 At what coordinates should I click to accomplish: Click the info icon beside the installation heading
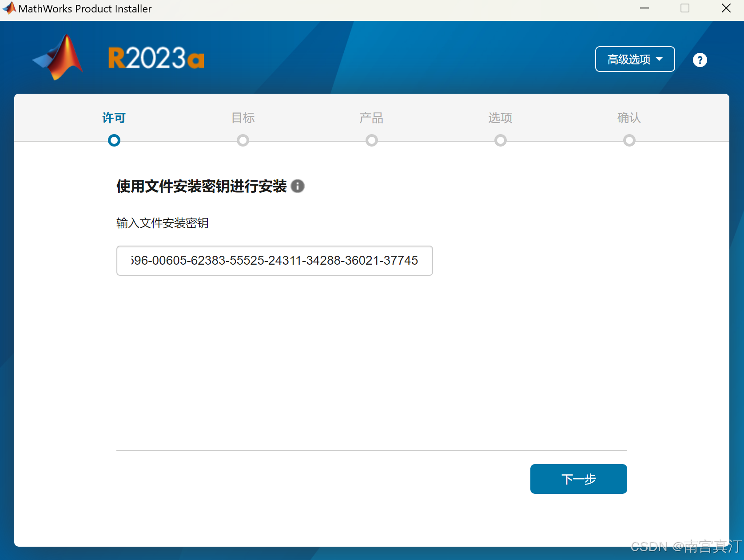[x=298, y=186]
